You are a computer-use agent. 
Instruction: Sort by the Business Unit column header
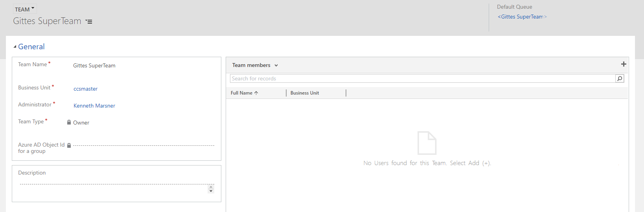click(305, 93)
